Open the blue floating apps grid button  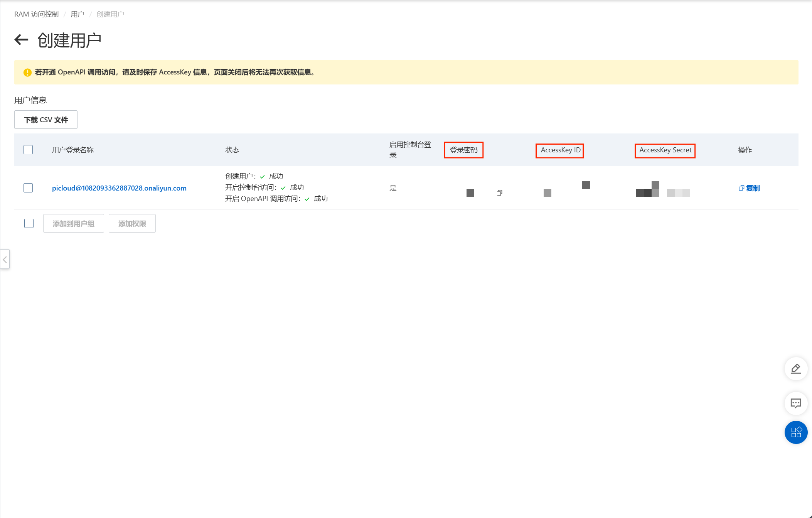[796, 432]
